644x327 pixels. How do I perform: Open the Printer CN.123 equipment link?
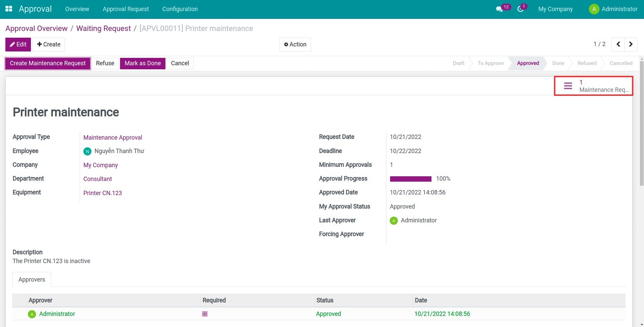pyautogui.click(x=103, y=193)
